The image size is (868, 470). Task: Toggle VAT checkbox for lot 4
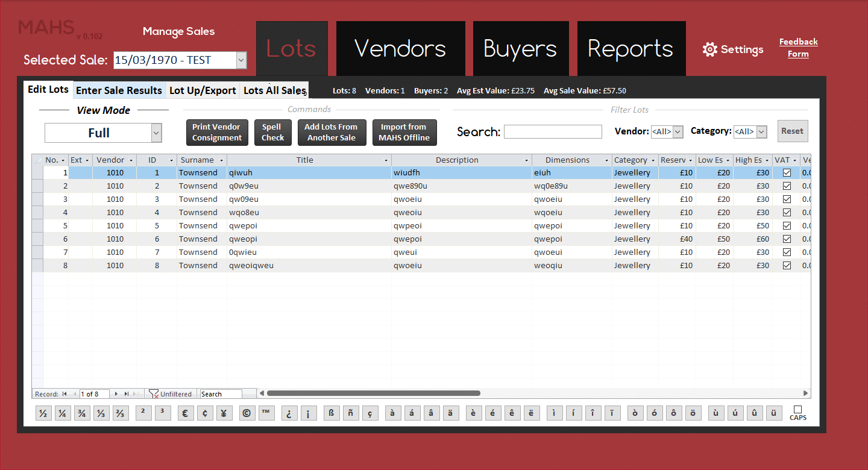click(x=787, y=212)
